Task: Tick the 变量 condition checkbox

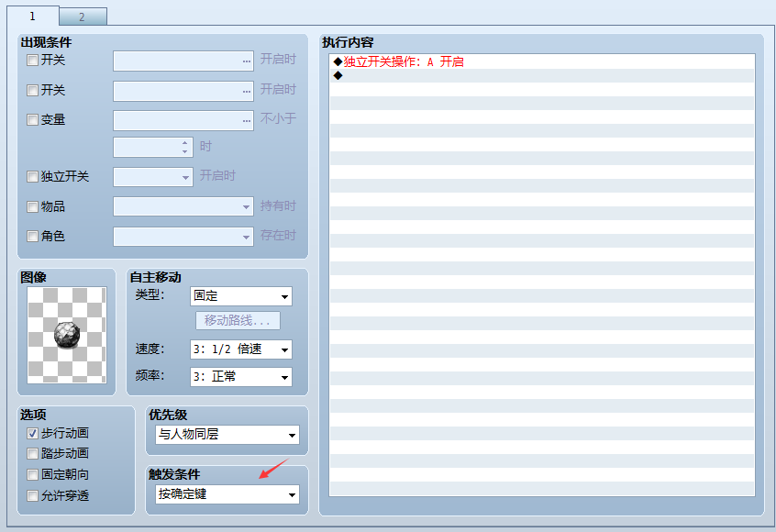Action: click(32, 120)
